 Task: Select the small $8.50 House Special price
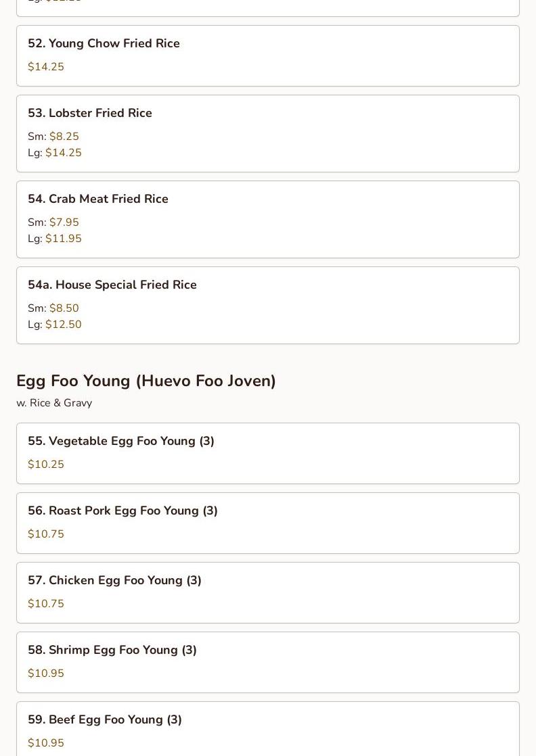64,308
